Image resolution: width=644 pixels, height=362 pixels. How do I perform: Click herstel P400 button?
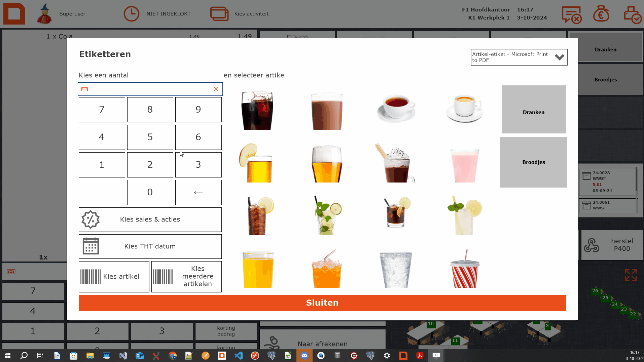tap(612, 245)
